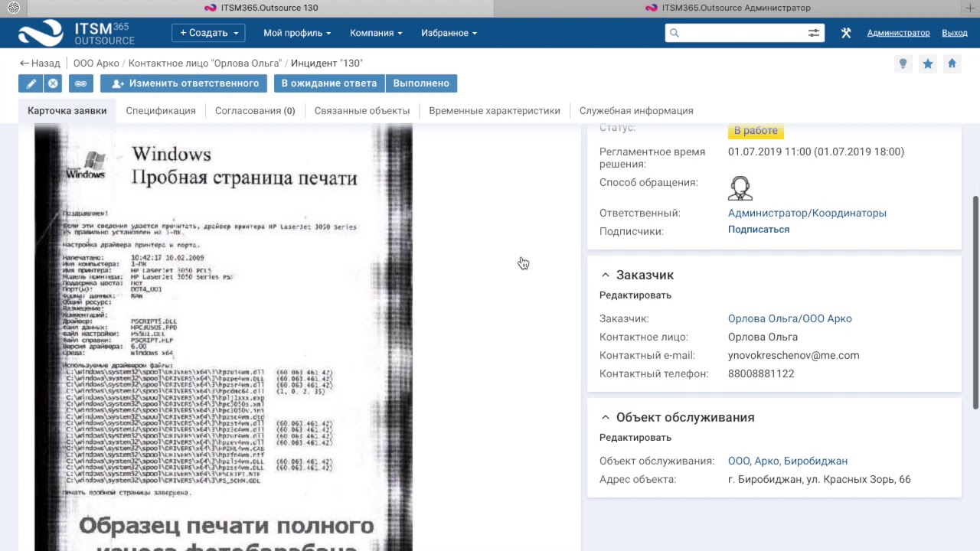Switch to Карточка заявки tab
Screen dimensions: 980x551
pos(67,111)
